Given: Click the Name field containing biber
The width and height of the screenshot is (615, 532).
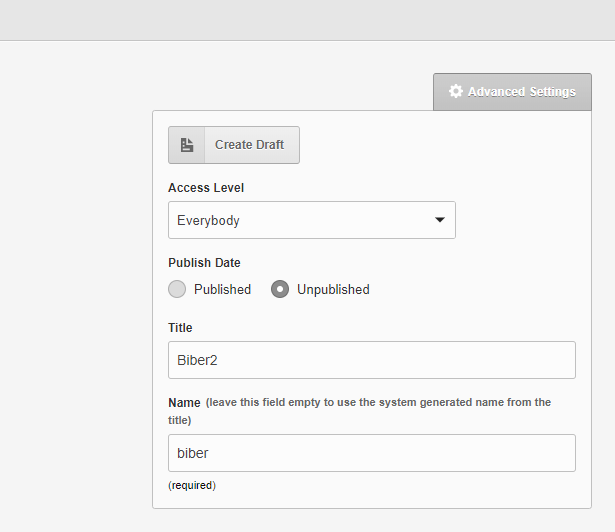Looking at the screenshot, I should tap(372, 453).
